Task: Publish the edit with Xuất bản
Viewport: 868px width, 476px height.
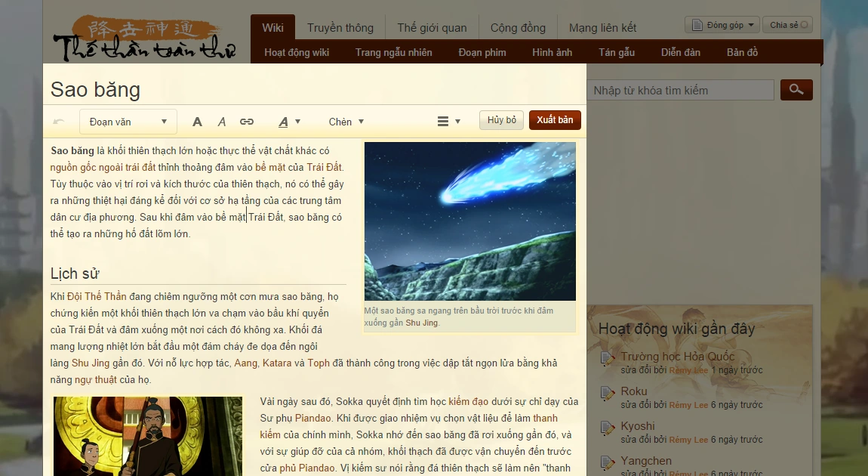Action: (555, 120)
